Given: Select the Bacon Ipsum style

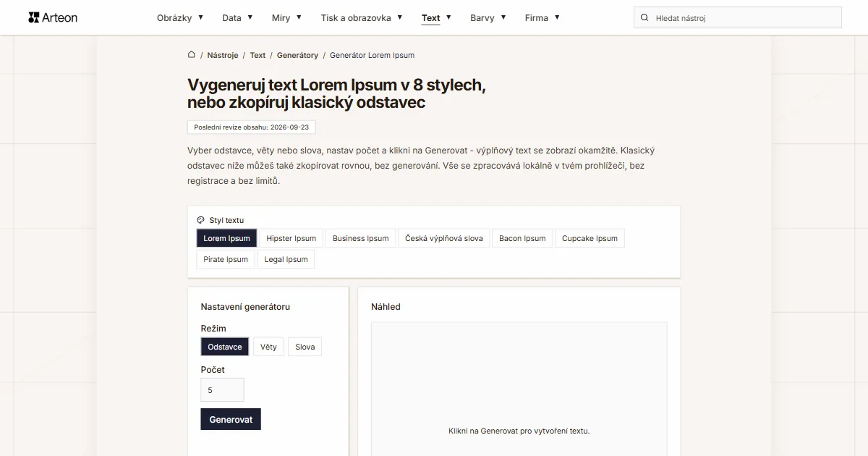Looking at the screenshot, I should click(x=522, y=238).
